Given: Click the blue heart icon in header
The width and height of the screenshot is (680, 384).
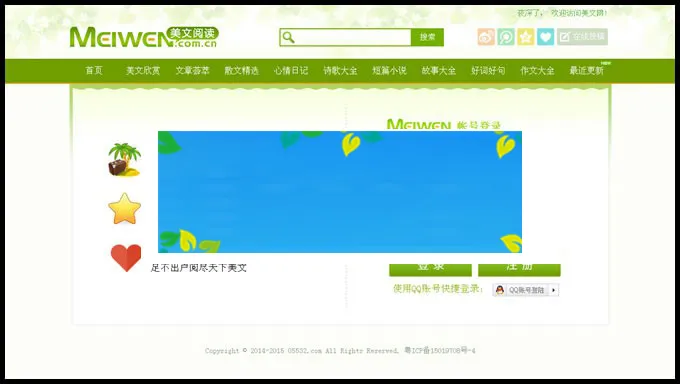Looking at the screenshot, I should (546, 37).
